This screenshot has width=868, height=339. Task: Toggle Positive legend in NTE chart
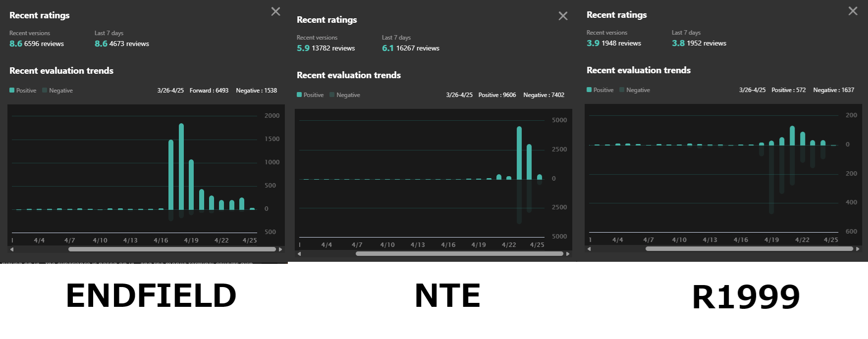click(x=310, y=95)
